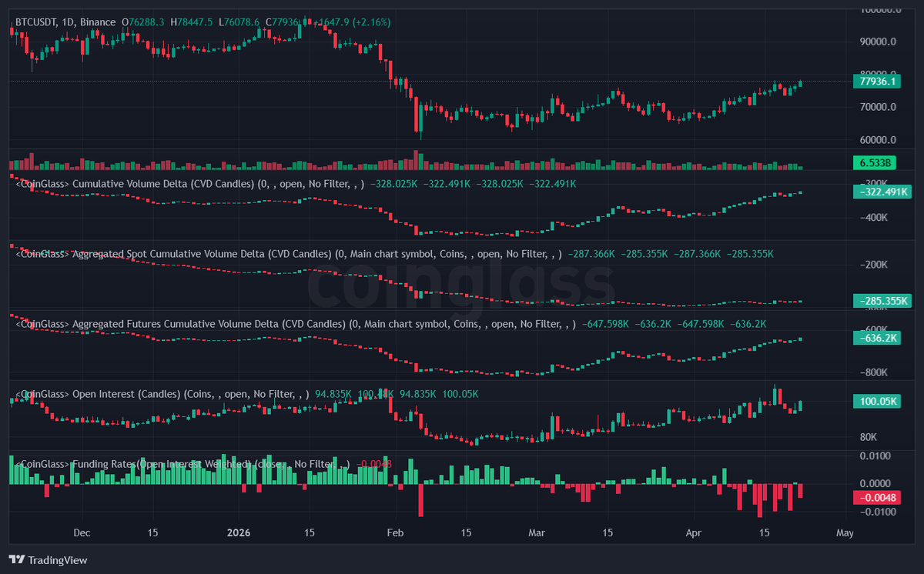924x574 pixels.
Task: Click the highlighted 100.05K open interest label
Action: coord(878,401)
